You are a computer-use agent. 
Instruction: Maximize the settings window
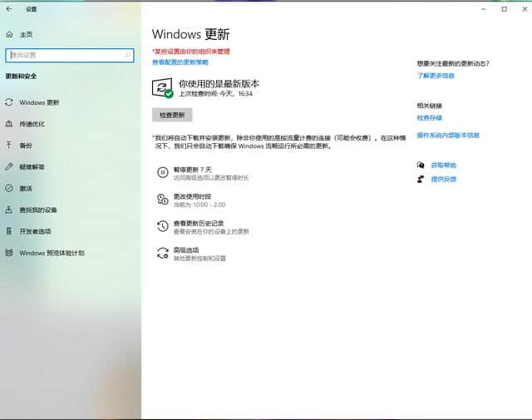click(505, 9)
